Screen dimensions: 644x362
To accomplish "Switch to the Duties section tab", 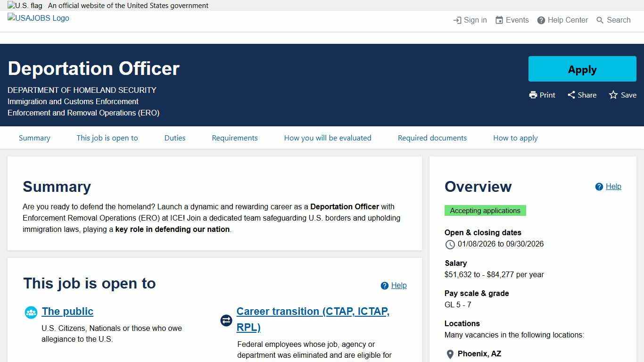I will click(174, 138).
